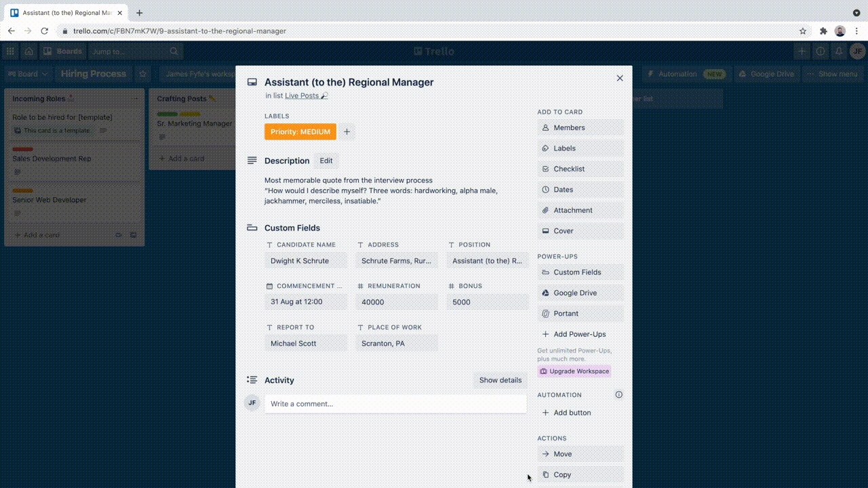Click Edit next to Description

[326, 161]
